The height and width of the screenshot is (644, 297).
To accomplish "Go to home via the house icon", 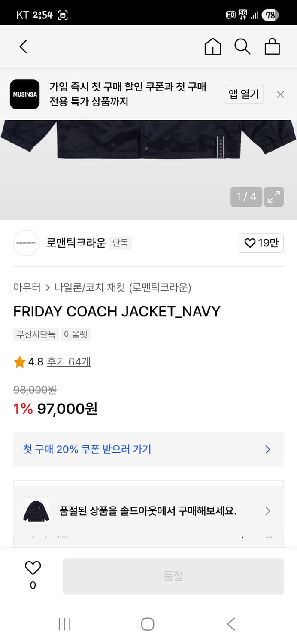I will pyautogui.click(x=212, y=46).
